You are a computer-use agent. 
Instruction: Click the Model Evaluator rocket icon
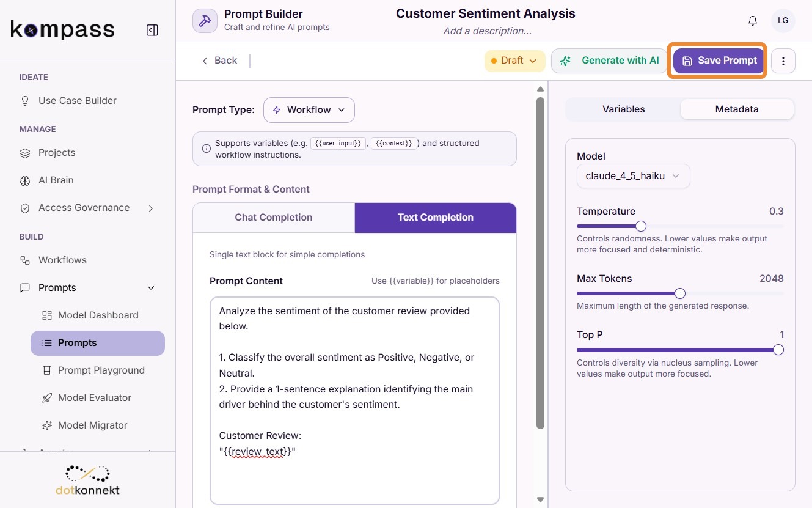click(x=47, y=398)
